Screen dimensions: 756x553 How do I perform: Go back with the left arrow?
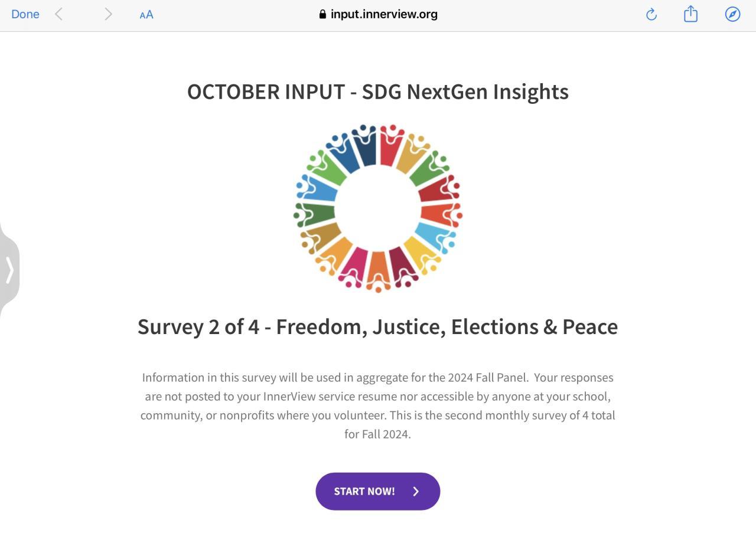pos(58,14)
